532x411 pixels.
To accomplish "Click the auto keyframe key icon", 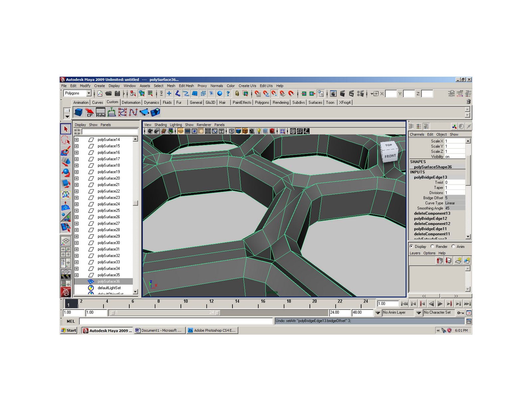I will [x=461, y=313].
